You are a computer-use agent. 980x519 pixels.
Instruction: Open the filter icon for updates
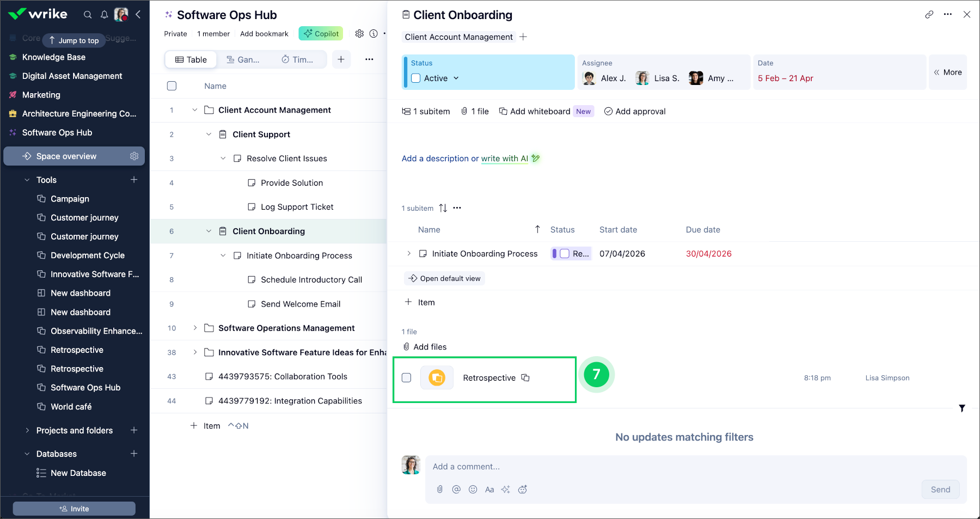coord(962,408)
